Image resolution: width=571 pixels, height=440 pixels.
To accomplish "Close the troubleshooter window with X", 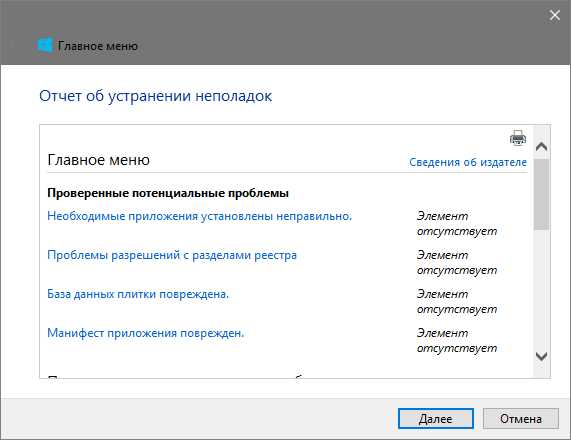I will 555,15.
